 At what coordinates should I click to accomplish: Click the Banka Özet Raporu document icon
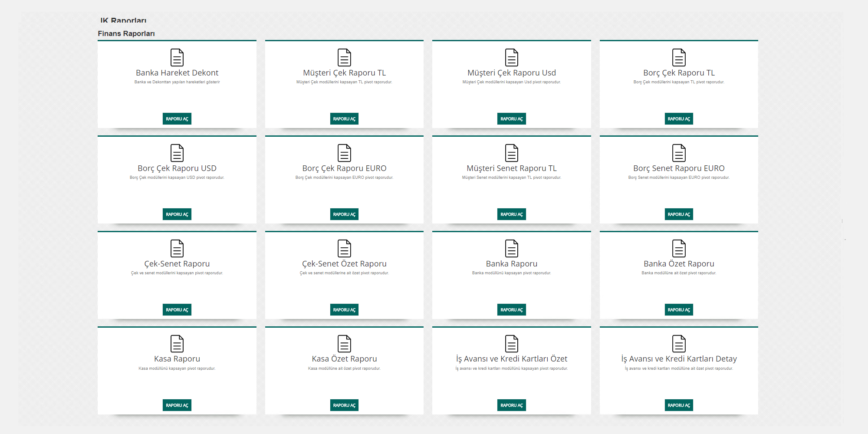click(x=679, y=248)
